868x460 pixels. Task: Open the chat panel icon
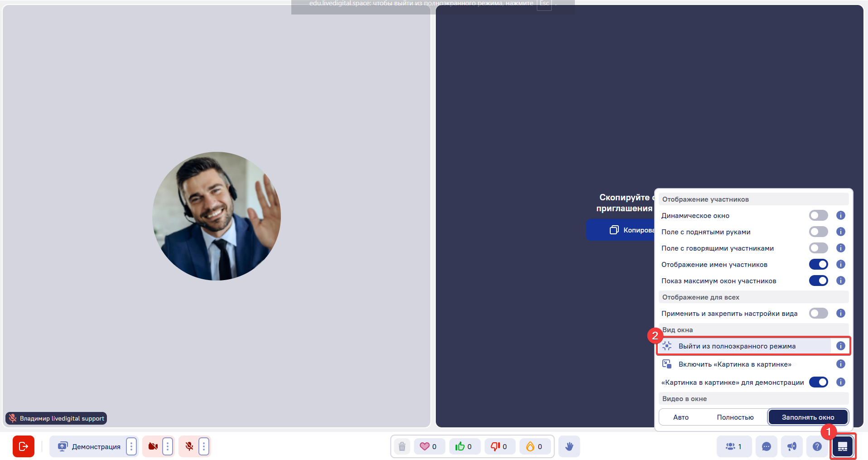767,446
